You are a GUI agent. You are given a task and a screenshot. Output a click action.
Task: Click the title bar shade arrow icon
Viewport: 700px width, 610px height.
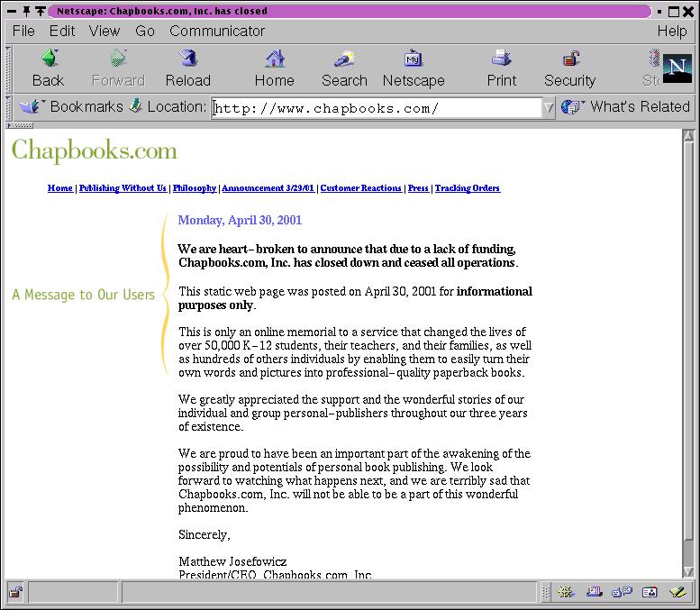pos(41,11)
